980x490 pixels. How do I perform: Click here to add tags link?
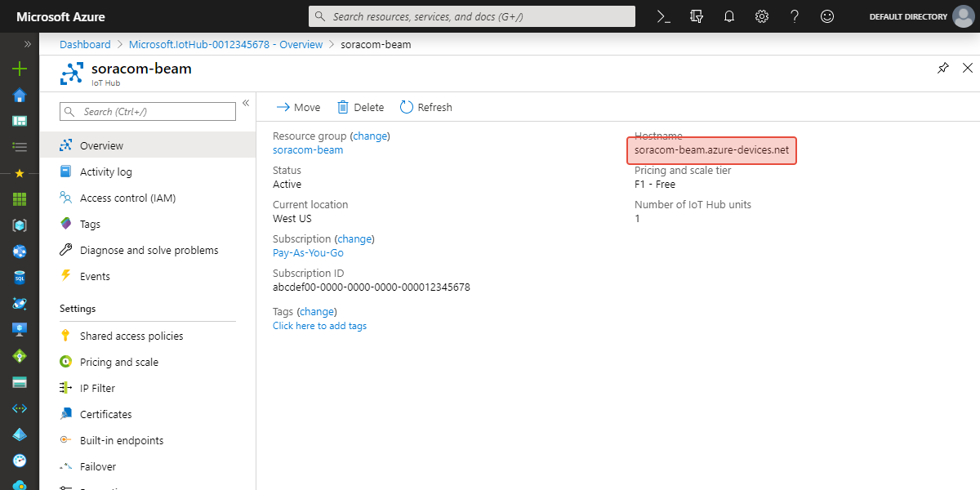[x=319, y=326]
